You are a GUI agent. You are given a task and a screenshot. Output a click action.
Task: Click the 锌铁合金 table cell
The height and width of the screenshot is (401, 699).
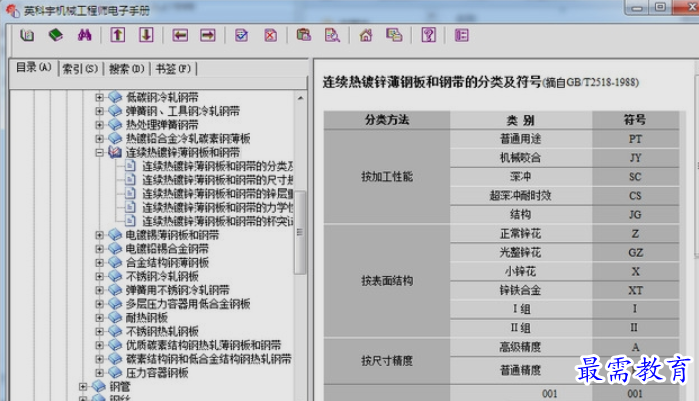coord(521,291)
